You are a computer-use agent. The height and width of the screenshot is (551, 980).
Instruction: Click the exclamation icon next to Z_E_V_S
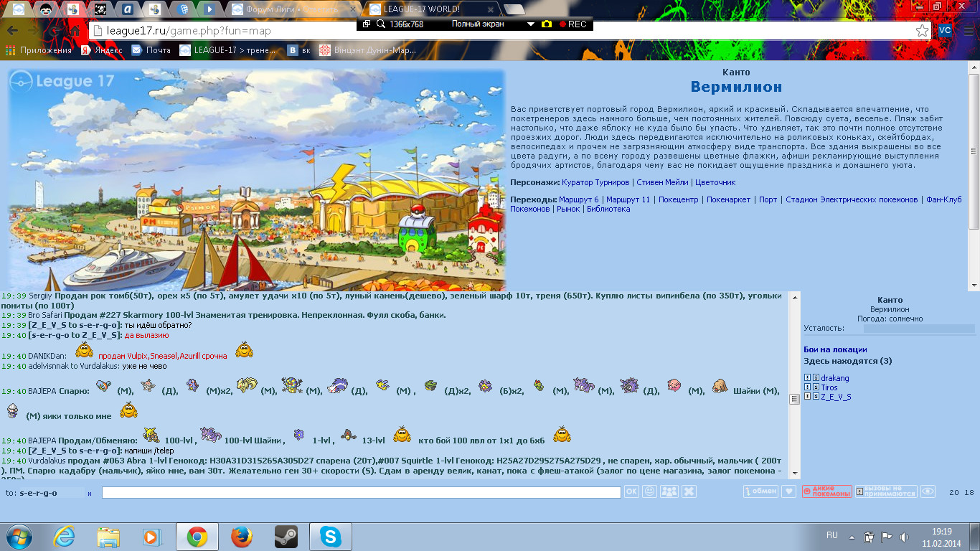click(x=807, y=396)
